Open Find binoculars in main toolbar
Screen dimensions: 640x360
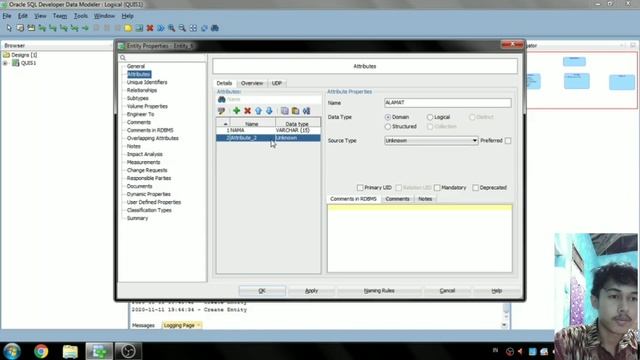click(215, 28)
